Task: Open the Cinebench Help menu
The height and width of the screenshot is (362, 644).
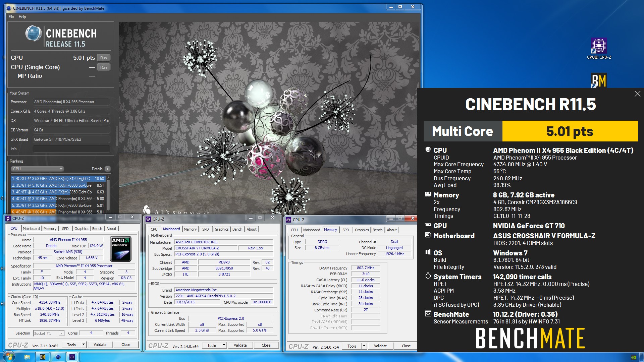Action: [22, 17]
